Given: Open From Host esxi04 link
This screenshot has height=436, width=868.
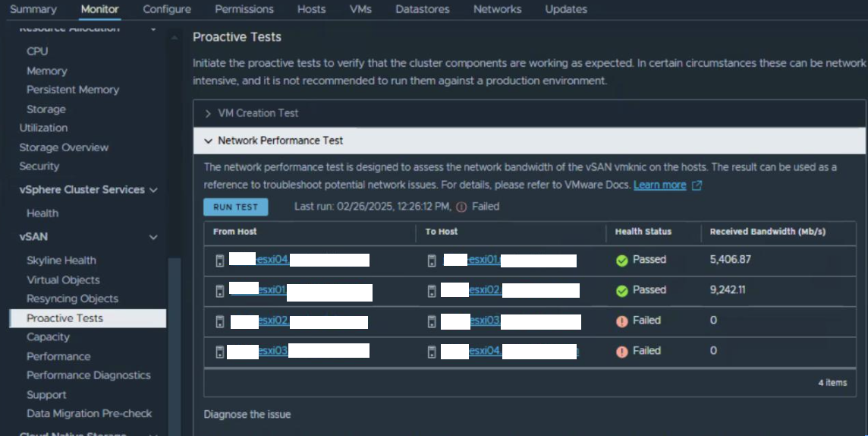Looking at the screenshot, I should click(x=273, y=259).
